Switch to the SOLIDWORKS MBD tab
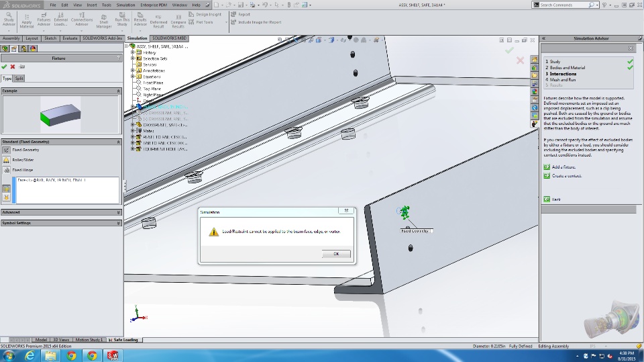The height and width of the screenshot is (362, 644). 169,38
